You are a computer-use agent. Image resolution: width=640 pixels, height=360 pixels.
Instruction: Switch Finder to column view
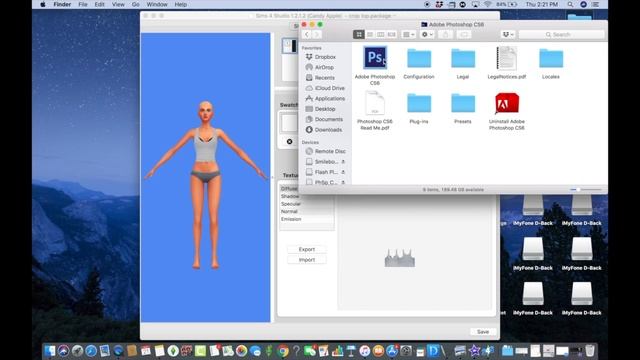(x=380, y=35)
